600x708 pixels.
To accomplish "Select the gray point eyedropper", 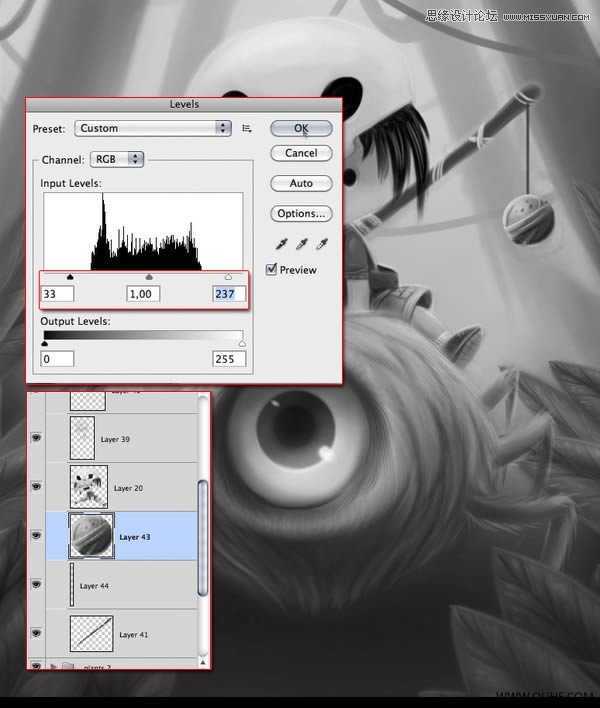I will click(x=301, y=244).
